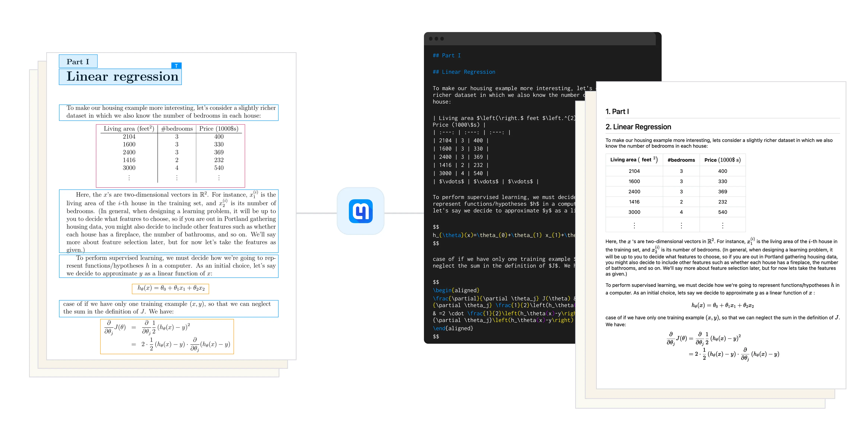Click the '| 1416 | 2 | 232 |' line in code window
868x422 pixels.
pyautogui.click(x=461, y=165)
